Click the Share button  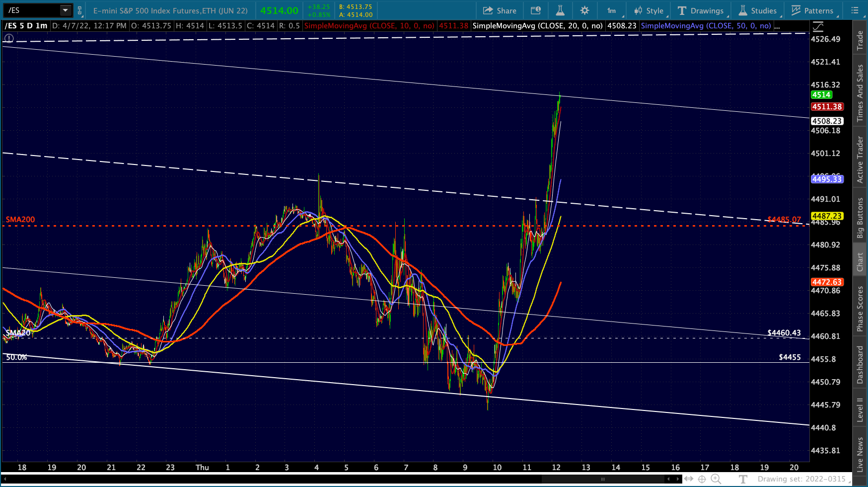(x=500, y=10)
